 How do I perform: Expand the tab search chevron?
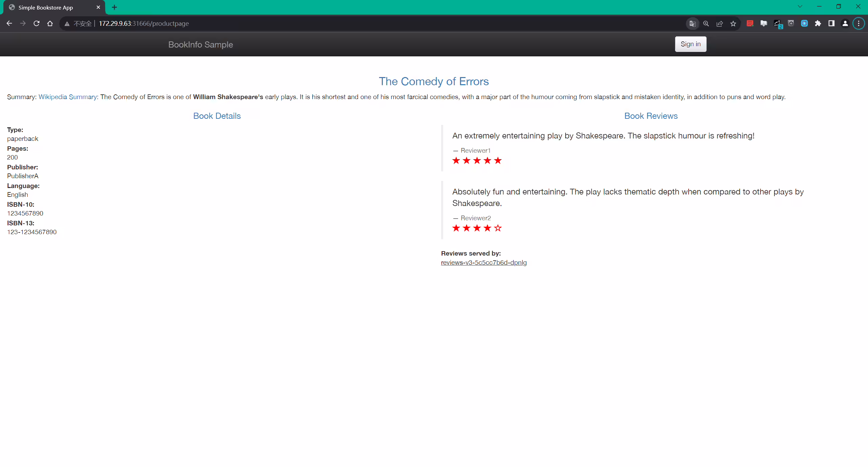[800, 6]
